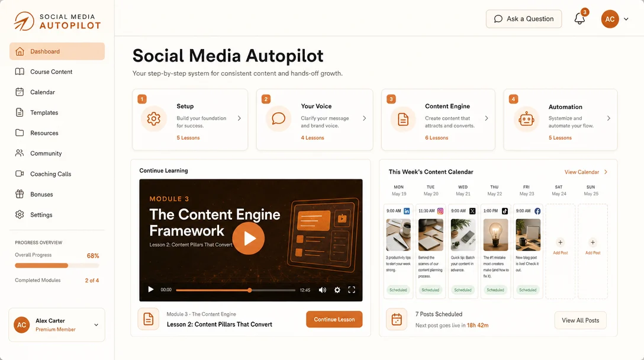
Task: Click the 6 Lessons link under Content Engine
Action: click(x=437, y=138)
